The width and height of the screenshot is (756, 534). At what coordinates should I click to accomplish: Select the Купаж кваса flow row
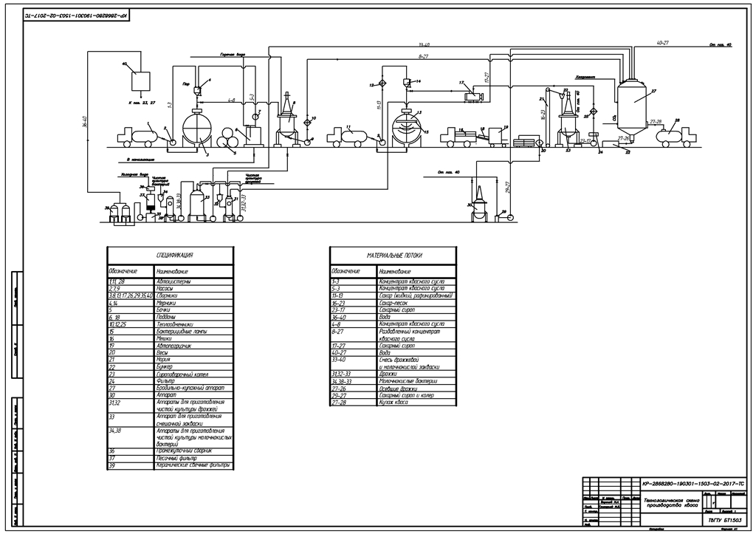click(x=393, y=402)
